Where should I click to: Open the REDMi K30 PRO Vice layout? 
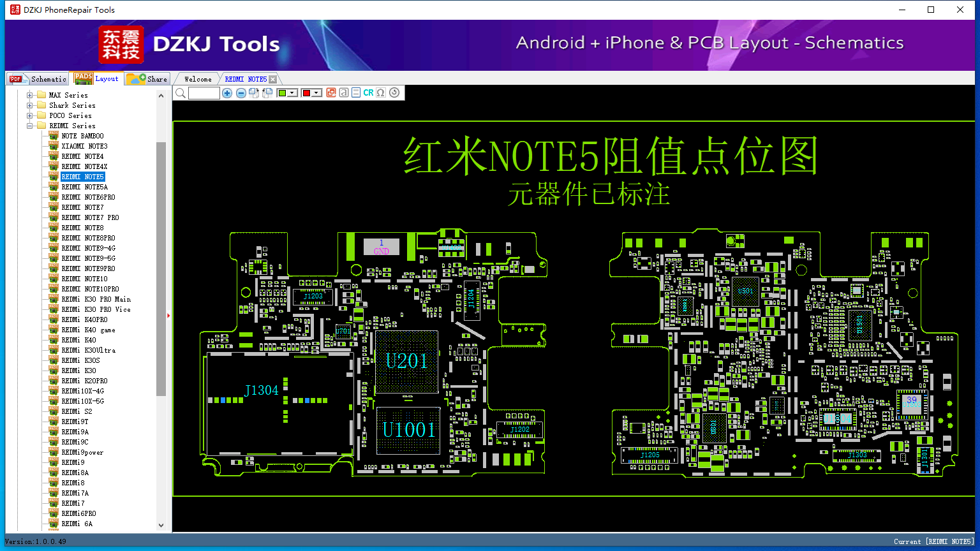96,309
